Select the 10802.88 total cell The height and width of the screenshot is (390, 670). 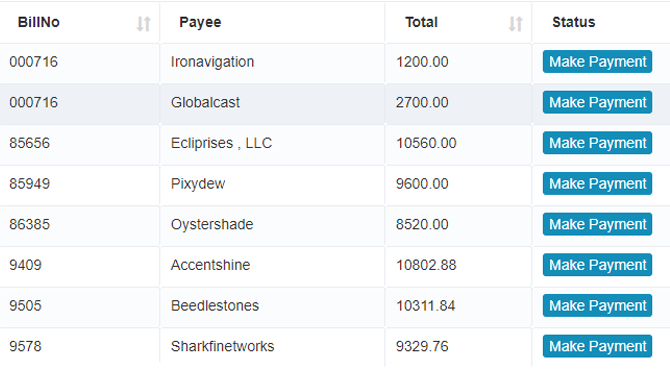coord(458,265)
